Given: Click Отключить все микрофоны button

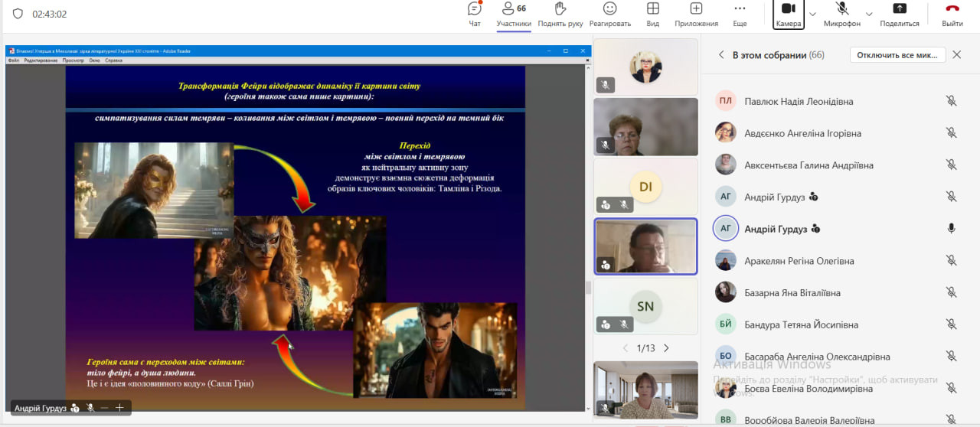Looking at the screenshot, I should (x=897, y=55).
